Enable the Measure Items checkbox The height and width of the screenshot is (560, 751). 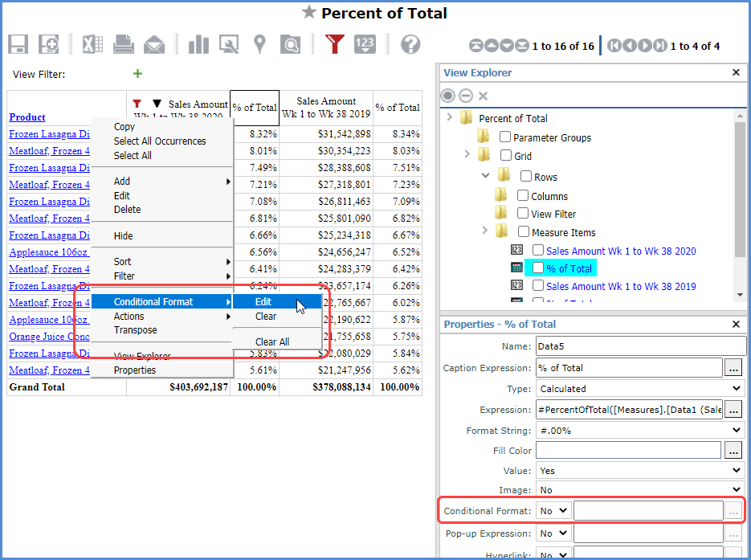pyautogui.click(x=523, y=232)
